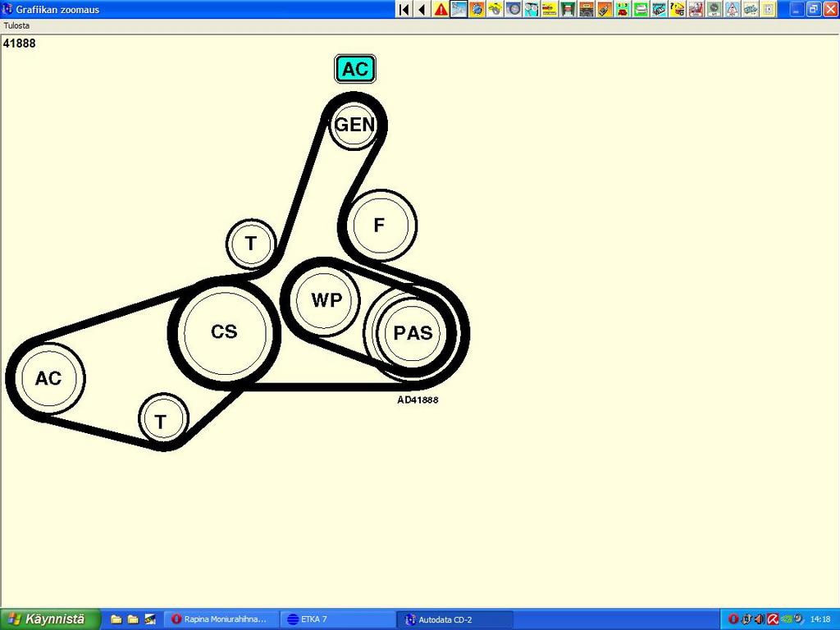840x630 pixels.
Task: Click the key programming icon in toolbar
Action: click(x=605, y=9)
